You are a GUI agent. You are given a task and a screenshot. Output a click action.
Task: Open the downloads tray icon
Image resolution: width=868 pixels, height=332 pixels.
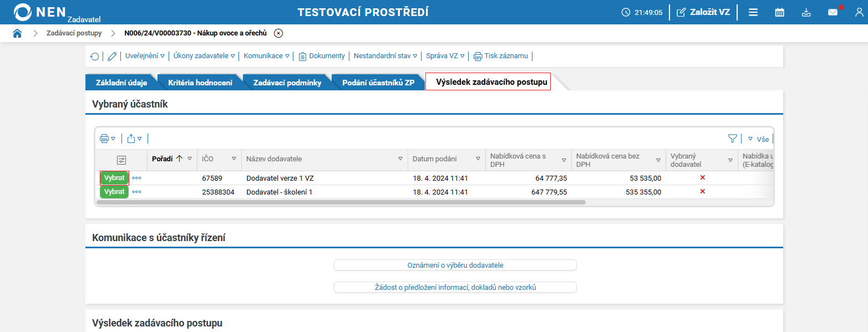[806, 12]
